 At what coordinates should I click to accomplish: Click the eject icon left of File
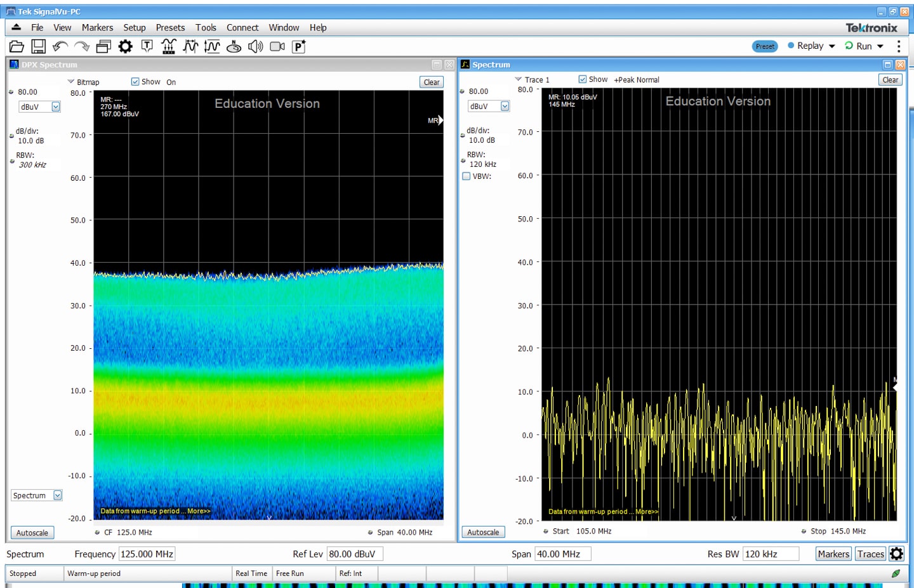pyautogui.click(x=17, y=27)
